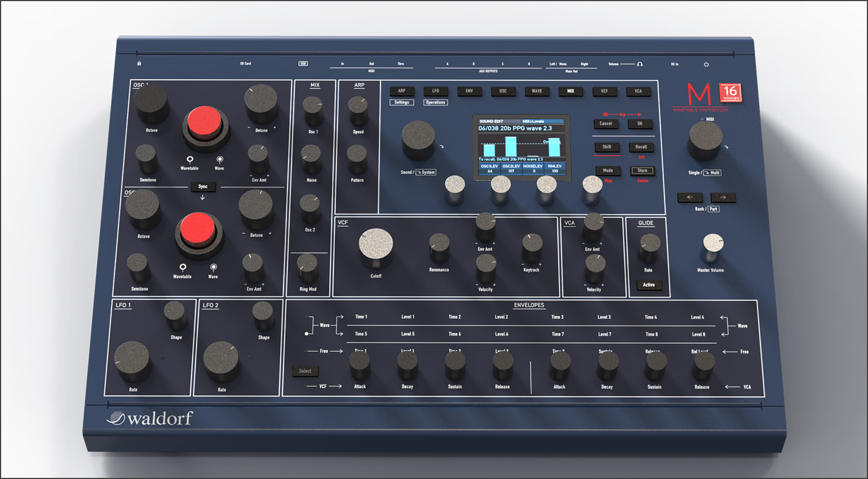The image size is (868, 479).
Task: Click the right arrow Bank/Part button
Action: 723,197
